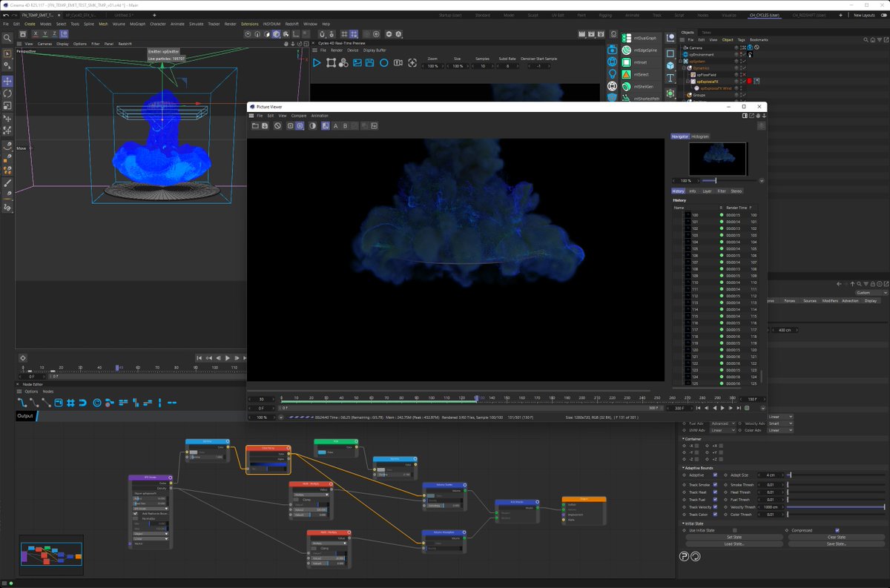Screen dimensions: 890x588
Task: Click the reset circular arrow icon in attributes
Action: pyautogui.click(x=695, y=555)
